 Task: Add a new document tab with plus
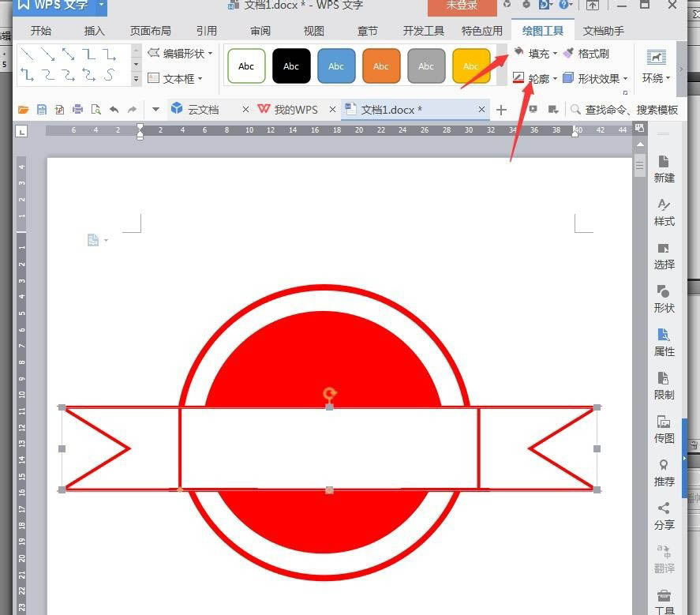point(501,110)
